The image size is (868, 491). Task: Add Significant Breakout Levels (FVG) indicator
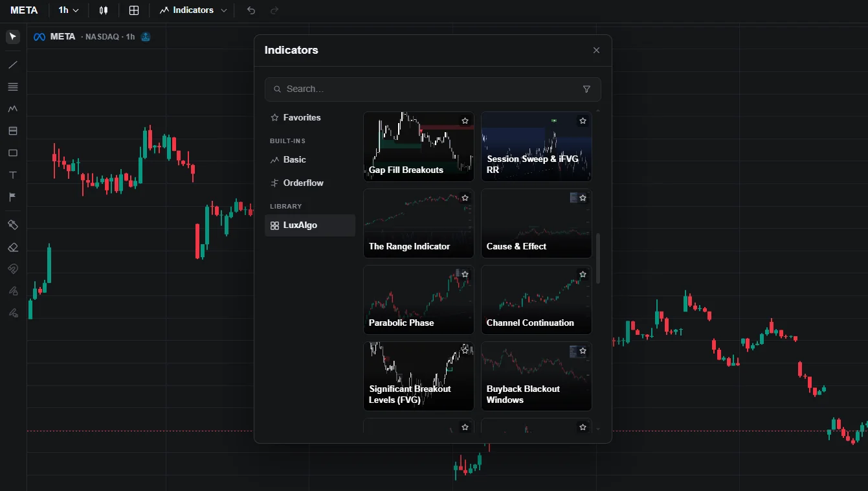(x=419, y=376)
